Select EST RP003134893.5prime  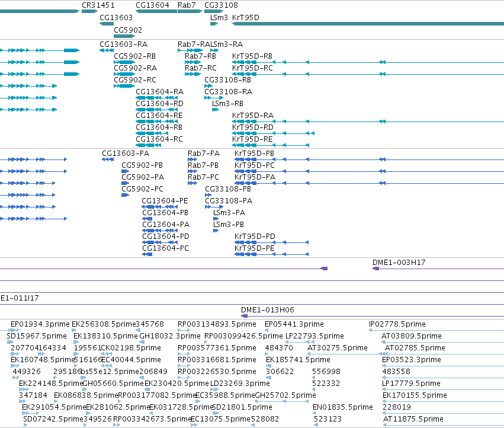click(x=217, y=324)
